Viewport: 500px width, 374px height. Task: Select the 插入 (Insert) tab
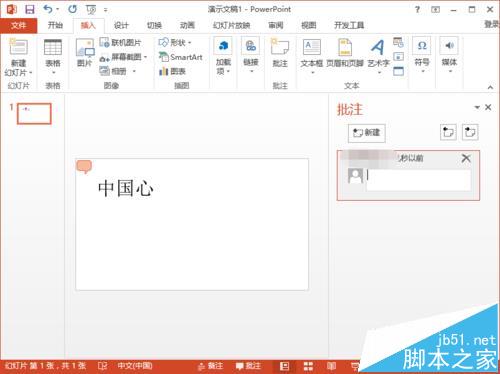tap(88, 25)
